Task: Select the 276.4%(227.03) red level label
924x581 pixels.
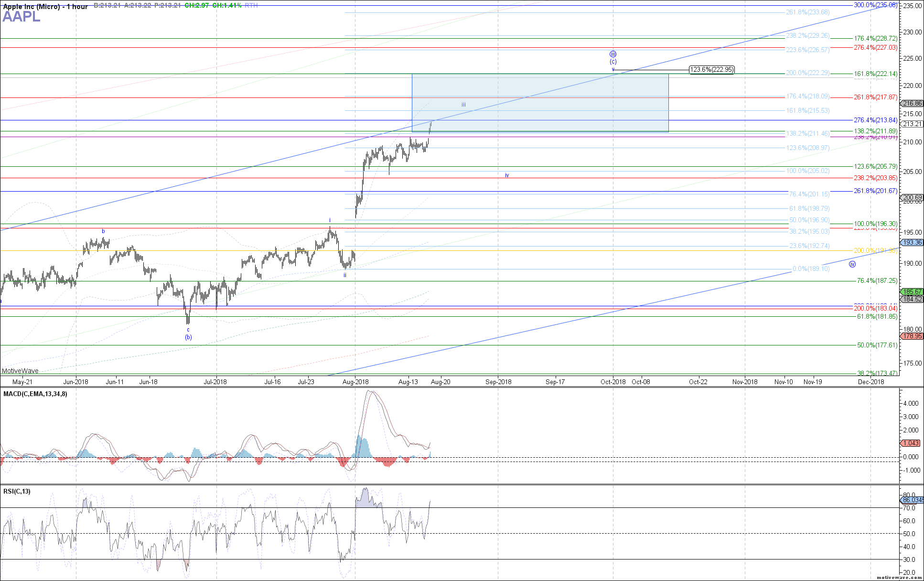Action: pos(876,47)
